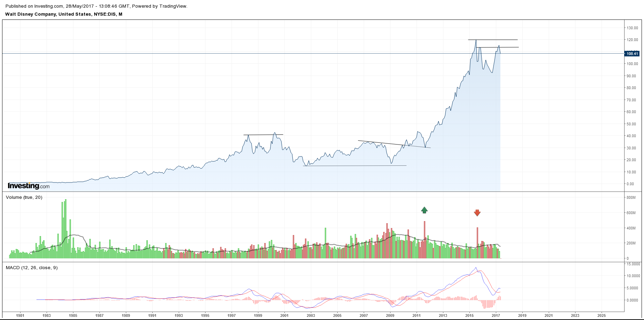
Task: Click the 15.0000 MACD axis label
Action: click(x=633, y=264)
